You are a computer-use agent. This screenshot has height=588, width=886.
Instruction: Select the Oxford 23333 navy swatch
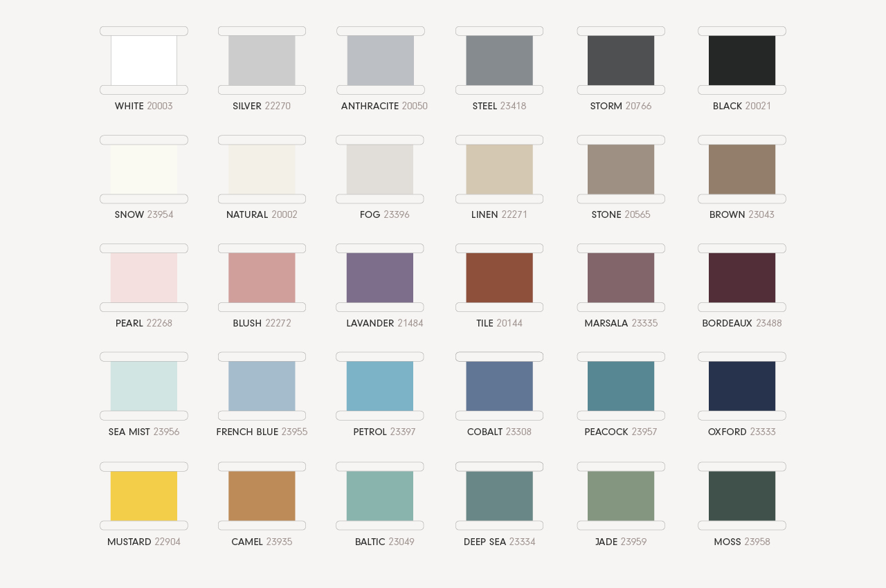(x=742, y=387)
